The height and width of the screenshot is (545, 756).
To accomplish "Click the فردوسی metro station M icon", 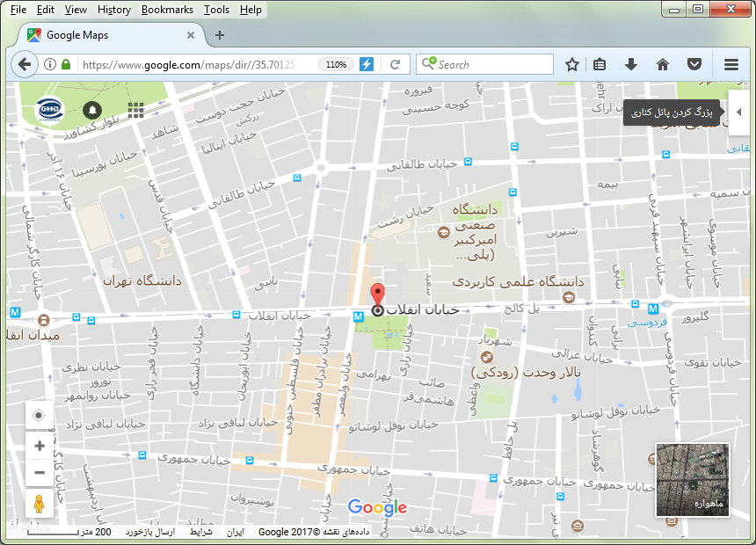I will (653, 309).
